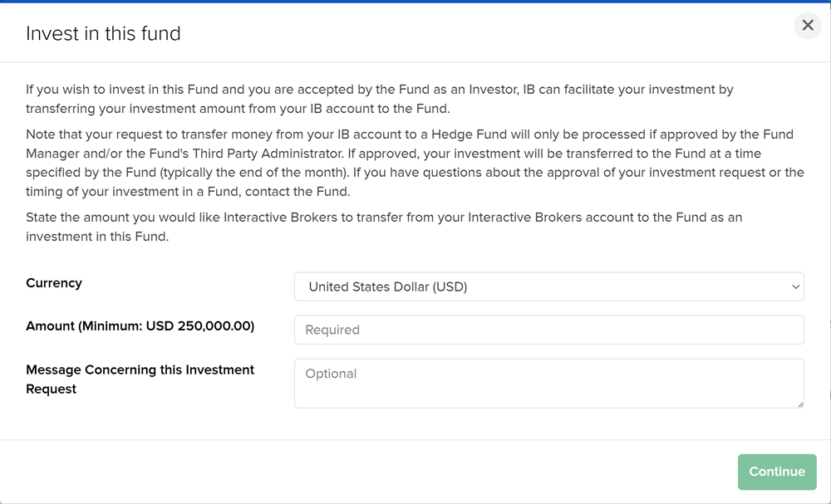Click the Continue button
831x504 pixels.
click(x=777, y=472)
